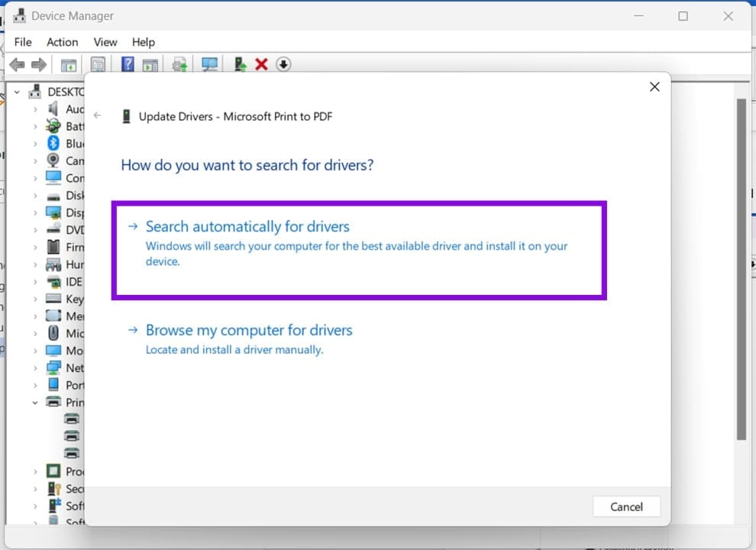756x550 pixels.
Task: Select the Keyboards category icon
Action: (x=53, y=299)
